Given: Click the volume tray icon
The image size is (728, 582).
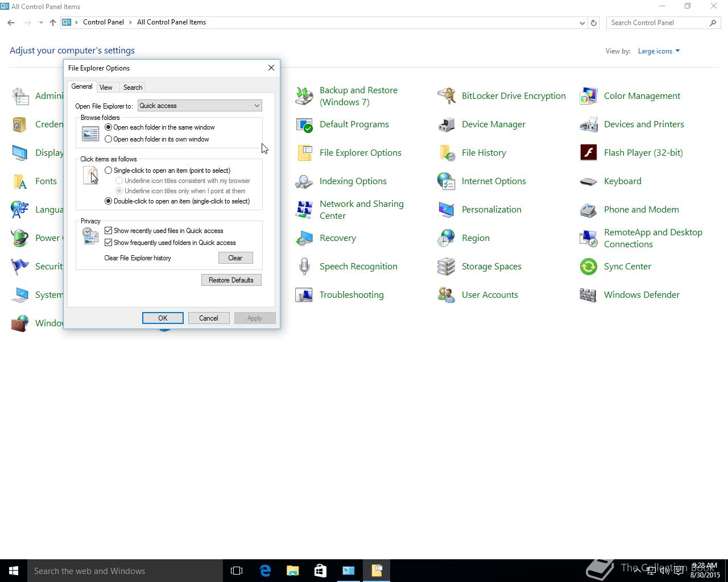Looking at the screenshot, I should point(665,571).
